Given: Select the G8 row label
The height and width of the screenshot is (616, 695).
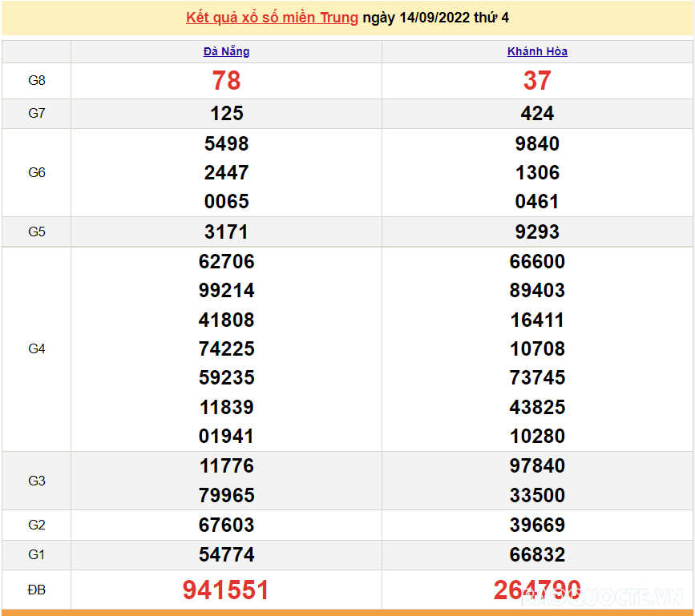Looking at the screenshot, I should [x=36, y=80].
